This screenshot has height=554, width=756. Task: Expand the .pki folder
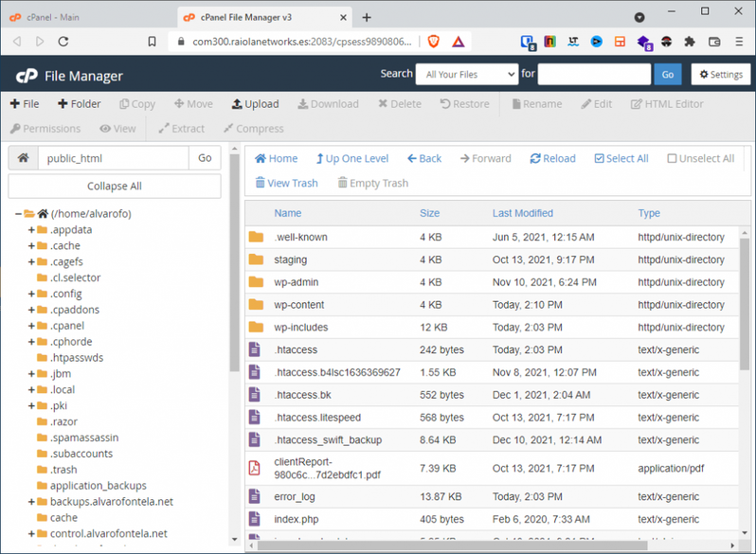point(31,405)
